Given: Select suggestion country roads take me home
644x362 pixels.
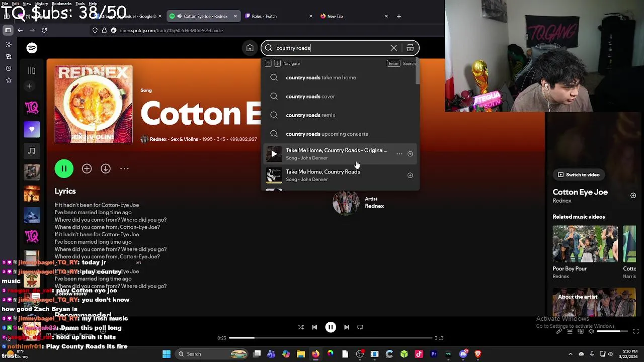Looking at the screenshot, I should click(340, 77).
